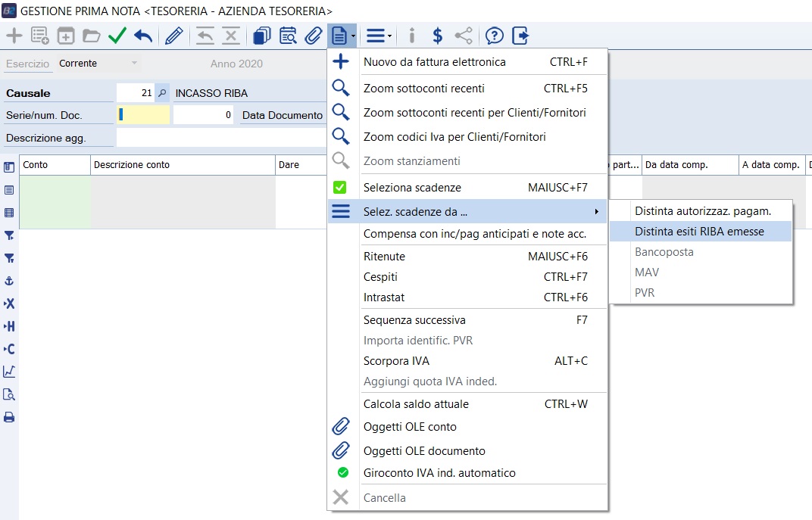Image resolution: width=812 pixels, height=520 pixels.
Task: Click Calcola saldo attuale menu entry
Action: click(x=416, y=404)
